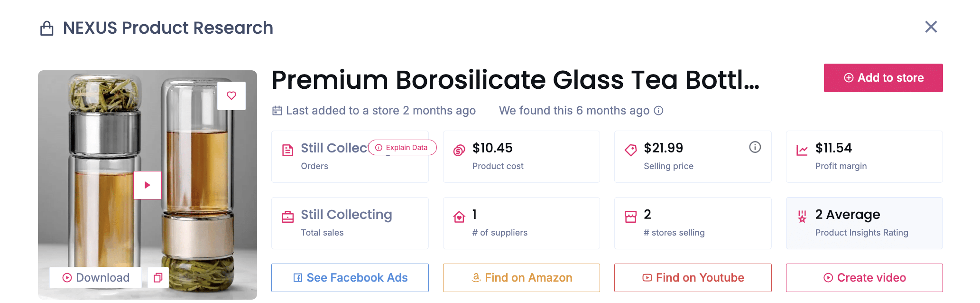Screen dimensions: 980x303
Task: Click the stores selling shop icon
Action: (x=630, y=217)
